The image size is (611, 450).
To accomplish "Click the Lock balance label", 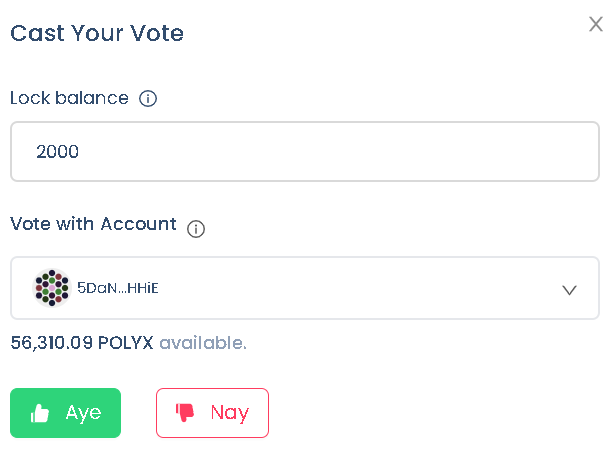I will point(69,98).
